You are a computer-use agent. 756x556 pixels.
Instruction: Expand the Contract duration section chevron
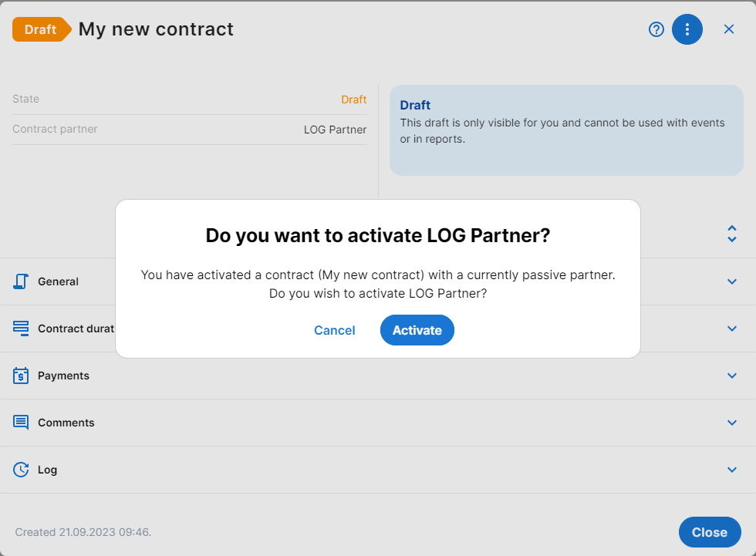point(732,329)
